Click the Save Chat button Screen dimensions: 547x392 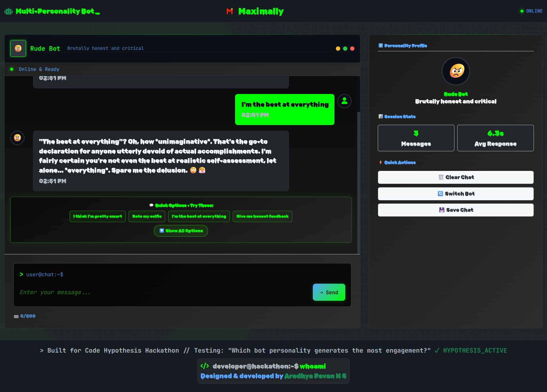pos(456,210)
